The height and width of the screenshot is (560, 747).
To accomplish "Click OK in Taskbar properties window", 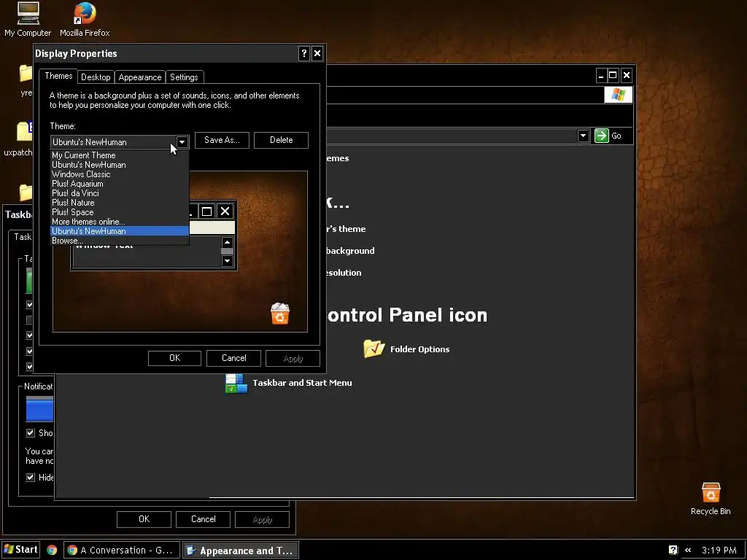I will tap(144, 519).
